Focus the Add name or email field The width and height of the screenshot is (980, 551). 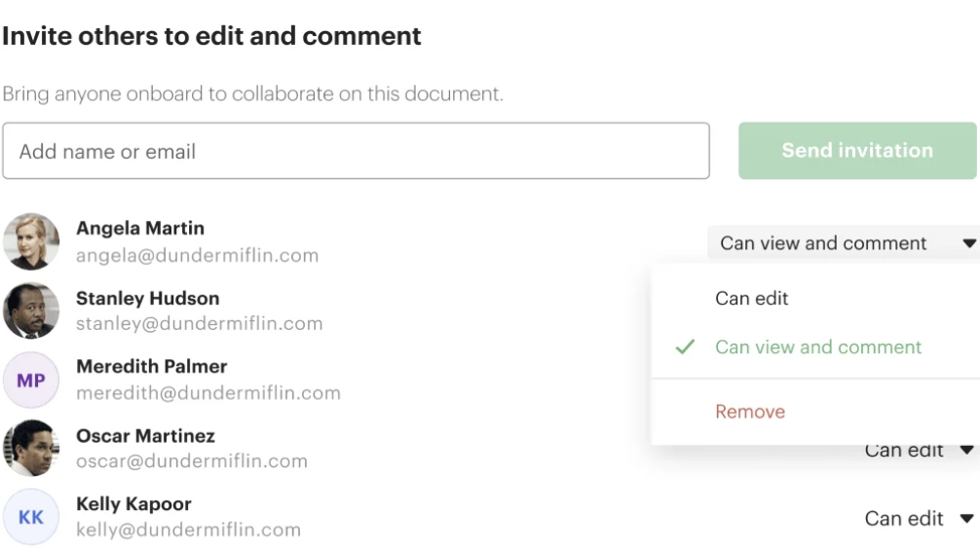click(356, 151)
